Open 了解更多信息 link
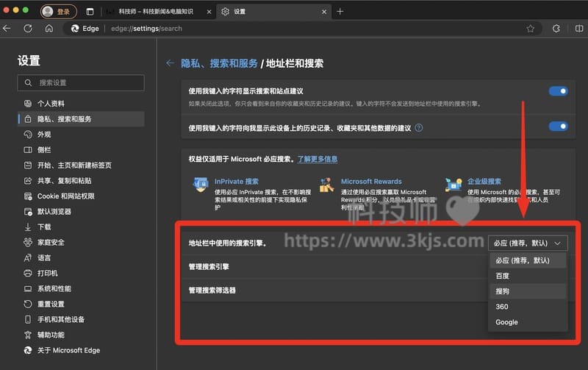This screenshot has width=588, height=370. (x=318, y=159)
